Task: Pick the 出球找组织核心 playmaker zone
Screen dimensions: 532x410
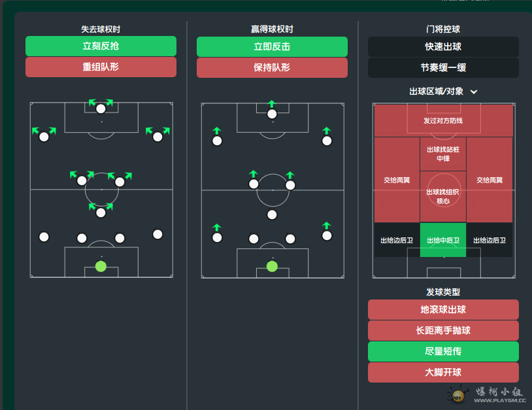Action: (x=443, y=197)
